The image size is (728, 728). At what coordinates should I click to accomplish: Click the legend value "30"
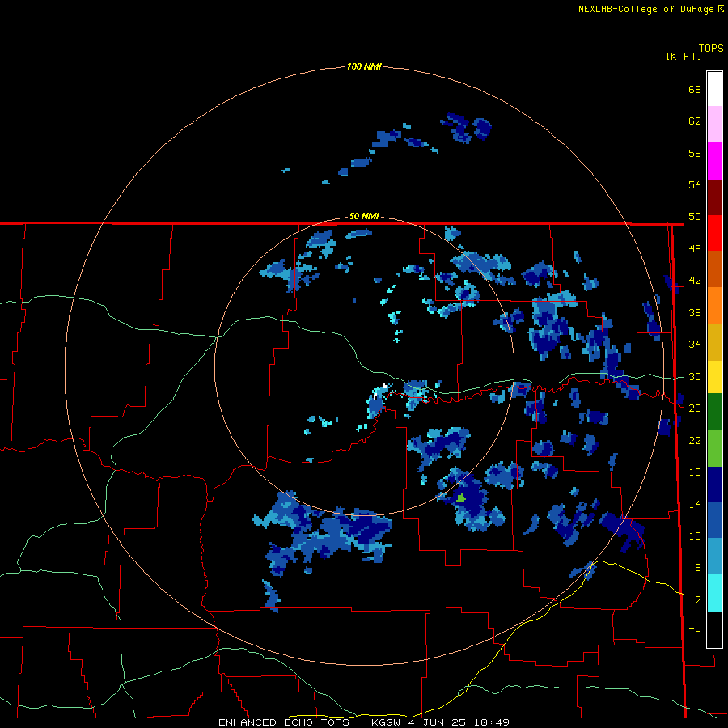pos(695,376)
